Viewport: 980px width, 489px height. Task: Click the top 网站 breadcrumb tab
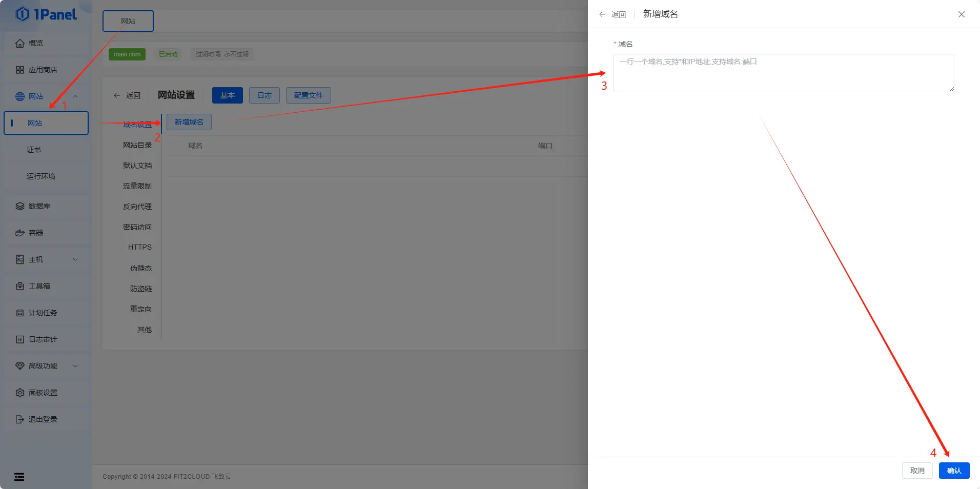click(128, 21)
